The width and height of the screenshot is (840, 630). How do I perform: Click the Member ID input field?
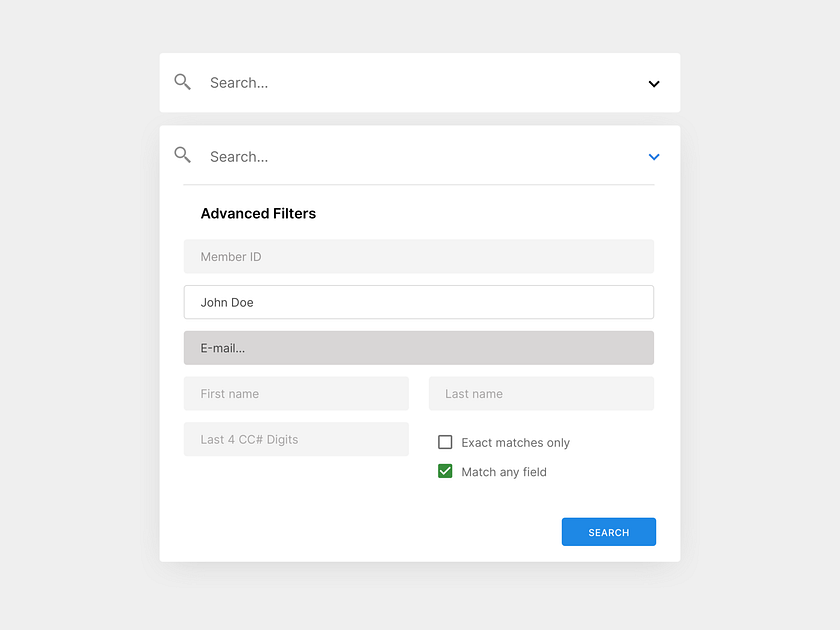[418, 256]
